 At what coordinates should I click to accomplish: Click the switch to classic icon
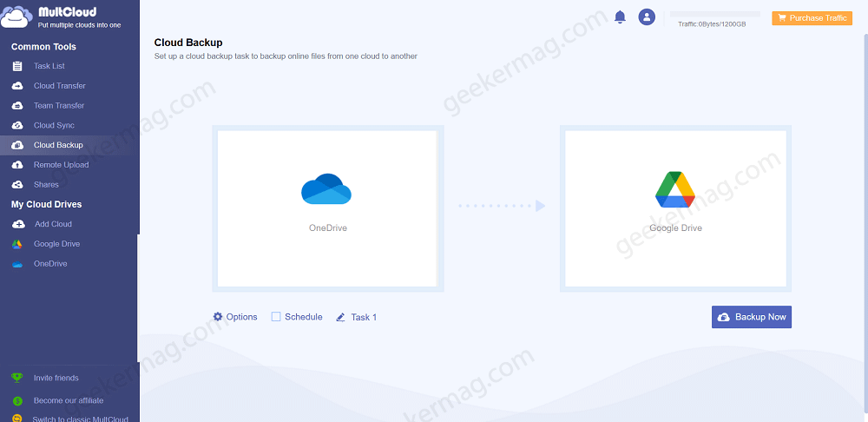(x=17, y=419)
